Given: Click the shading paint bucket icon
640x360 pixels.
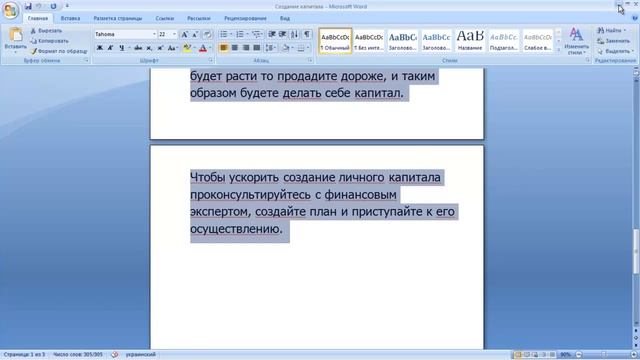Looking at the screenshot, I should (x=285, y=48).
